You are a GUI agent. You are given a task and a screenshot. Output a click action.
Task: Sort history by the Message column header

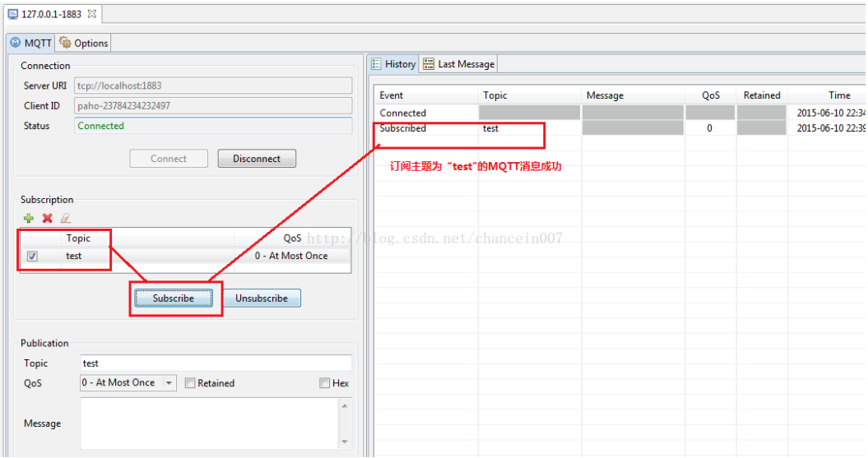633,95
